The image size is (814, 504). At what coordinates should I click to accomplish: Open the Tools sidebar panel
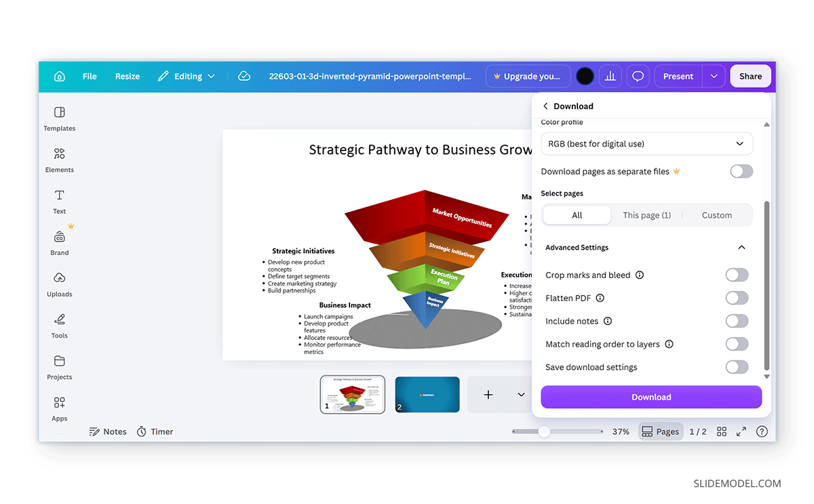(x=60, y=325)
